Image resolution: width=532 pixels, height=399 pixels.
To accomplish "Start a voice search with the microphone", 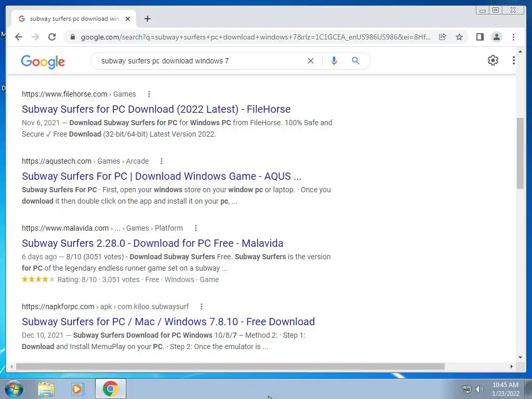I will 334,61.
